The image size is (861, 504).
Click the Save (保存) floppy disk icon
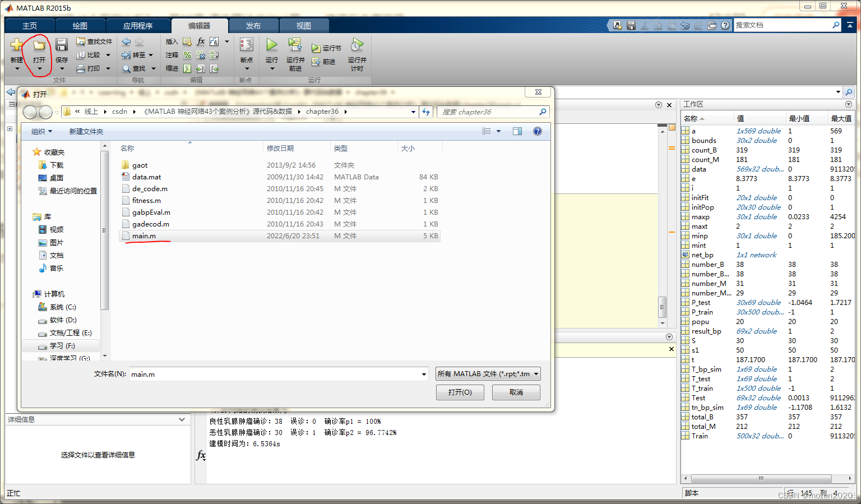pos(62,45)
